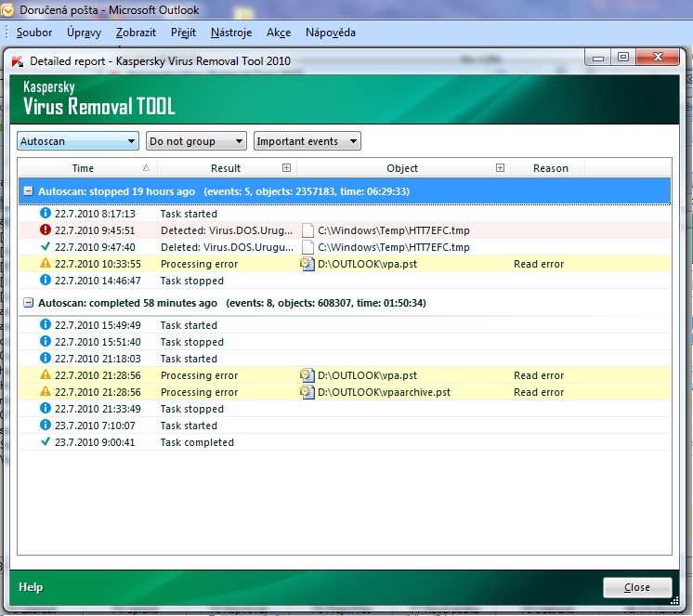Collapse the Autoscan stopped 19 hours ago group

(29, 191)
